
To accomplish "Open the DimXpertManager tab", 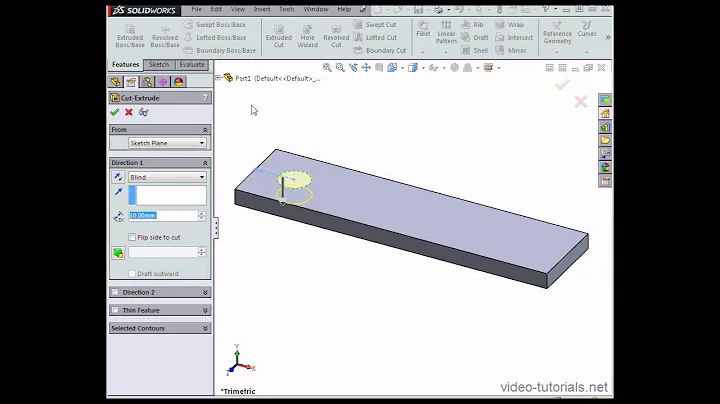I will point(163,82).
